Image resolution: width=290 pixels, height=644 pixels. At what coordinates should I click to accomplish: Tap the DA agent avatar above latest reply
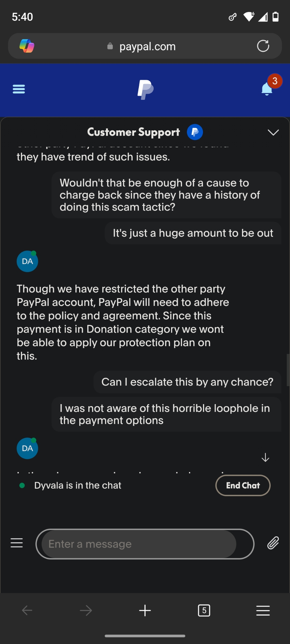click(27, 448)
